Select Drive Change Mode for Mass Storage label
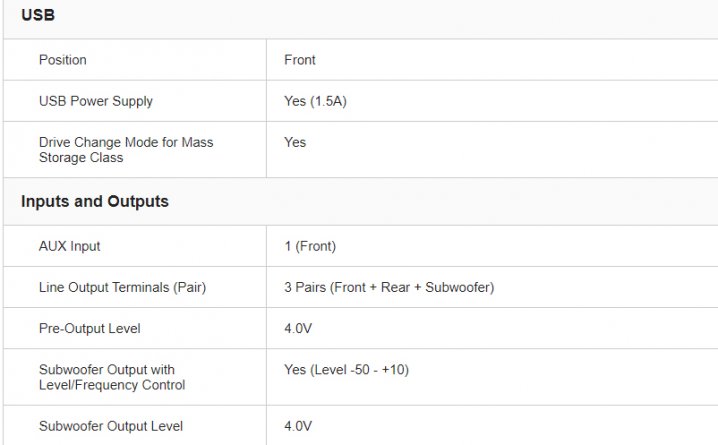The height and width of the screenshot is (445, 718). (x=126, y=150)
